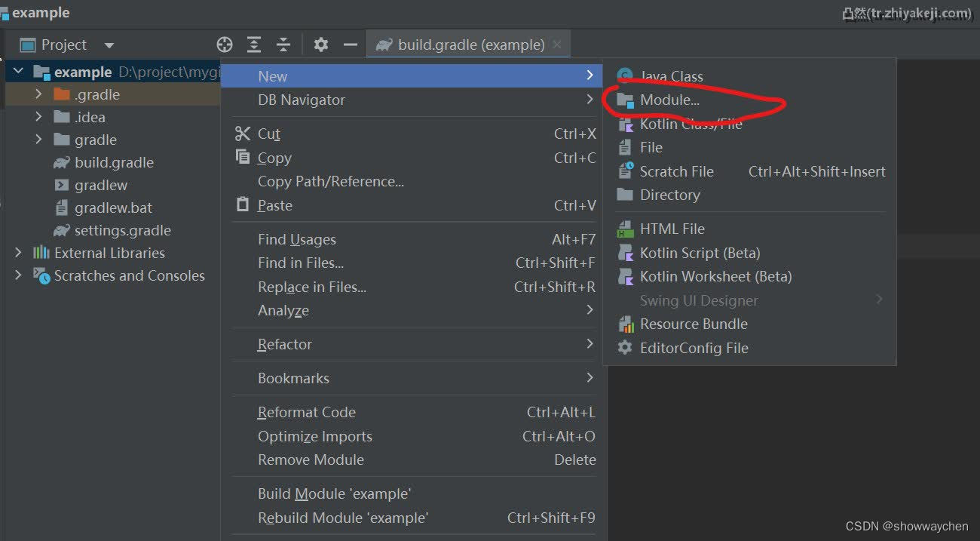This screenshot has width=980, height=541.
Task: Select build.gradle file in project tree
Action: 113,162
